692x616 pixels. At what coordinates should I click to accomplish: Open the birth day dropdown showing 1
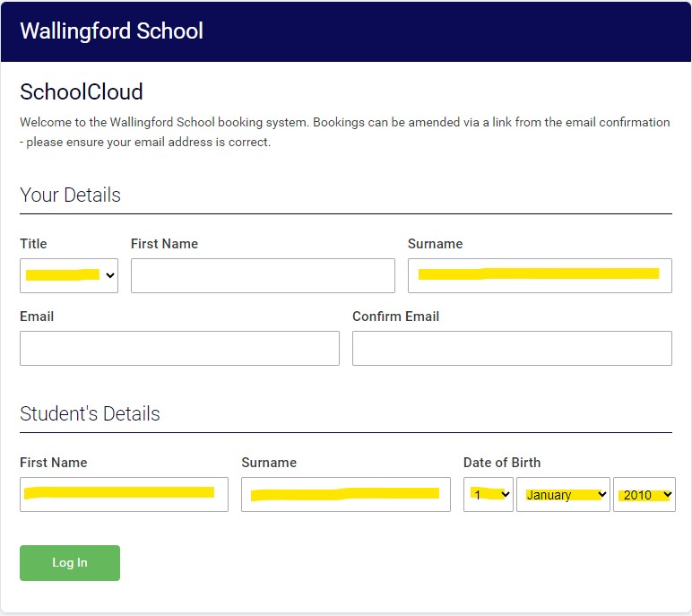(x=489, y=495)
